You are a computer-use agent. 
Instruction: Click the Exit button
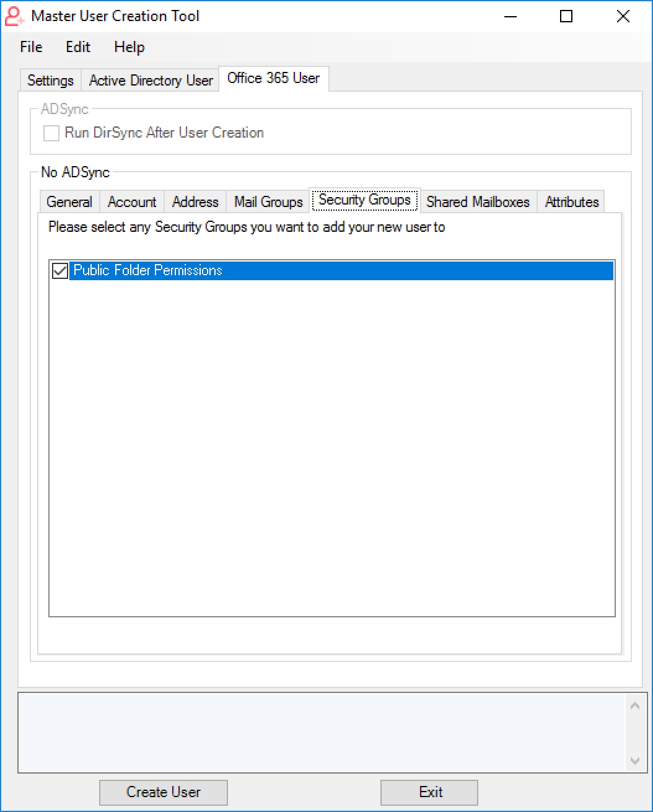point(431,792)
